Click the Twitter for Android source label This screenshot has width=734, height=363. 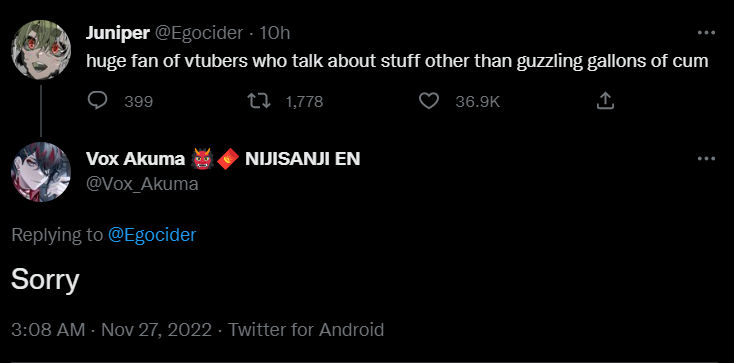pyautogui.click(x=306, y=330)
